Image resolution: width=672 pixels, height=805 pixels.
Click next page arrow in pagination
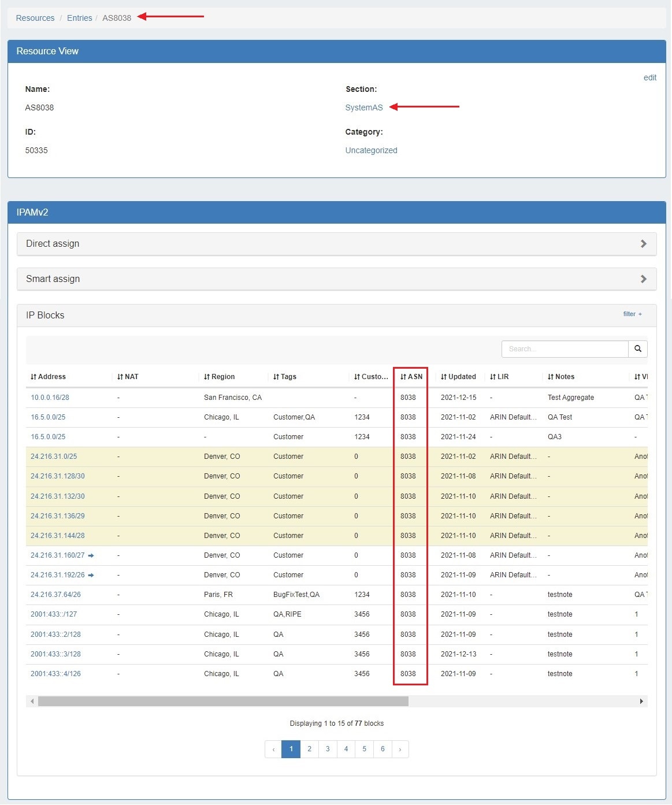point(400,750)
